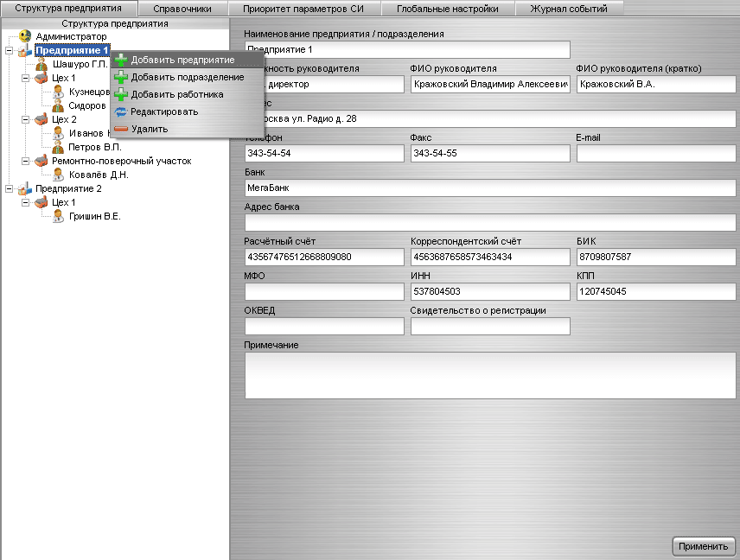
Task: Click green plus icon for Добавить подразделение
Action: click(x=121, y=78)
